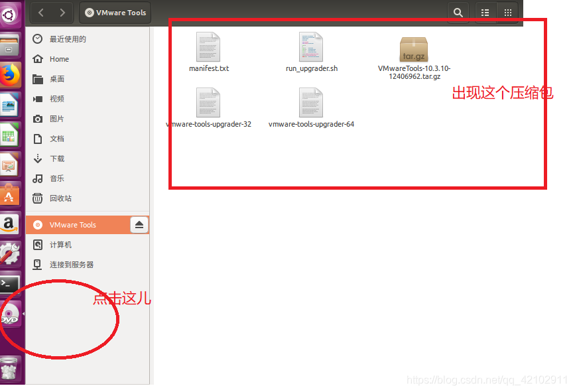Launch LibreOffice Writer from launcher
The height and width of the screenshot is (392, 573).
tap(10, 105)
